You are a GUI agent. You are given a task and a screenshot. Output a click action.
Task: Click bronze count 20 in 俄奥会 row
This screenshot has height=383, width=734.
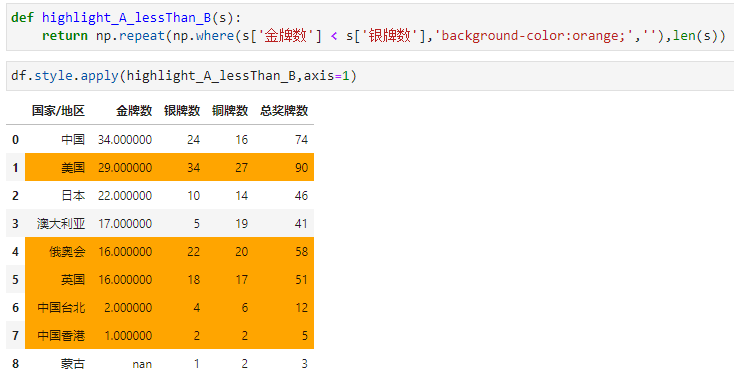point(242,252)
